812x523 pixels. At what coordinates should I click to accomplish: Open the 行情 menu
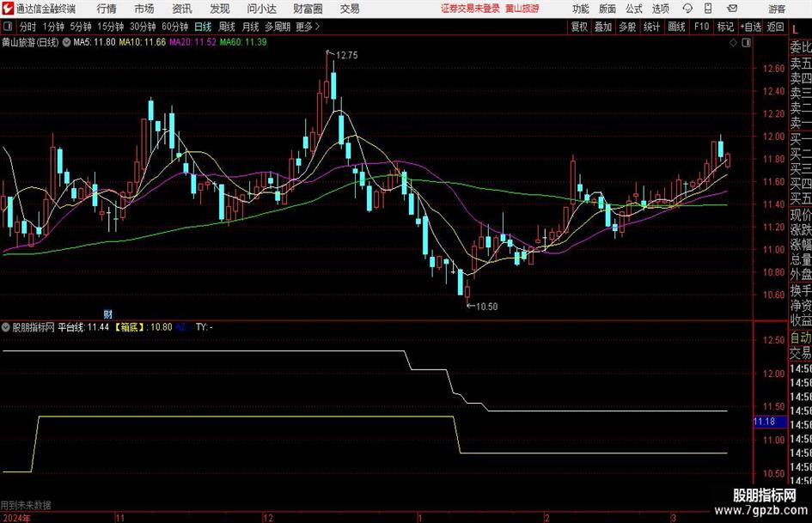coord(107,9)
